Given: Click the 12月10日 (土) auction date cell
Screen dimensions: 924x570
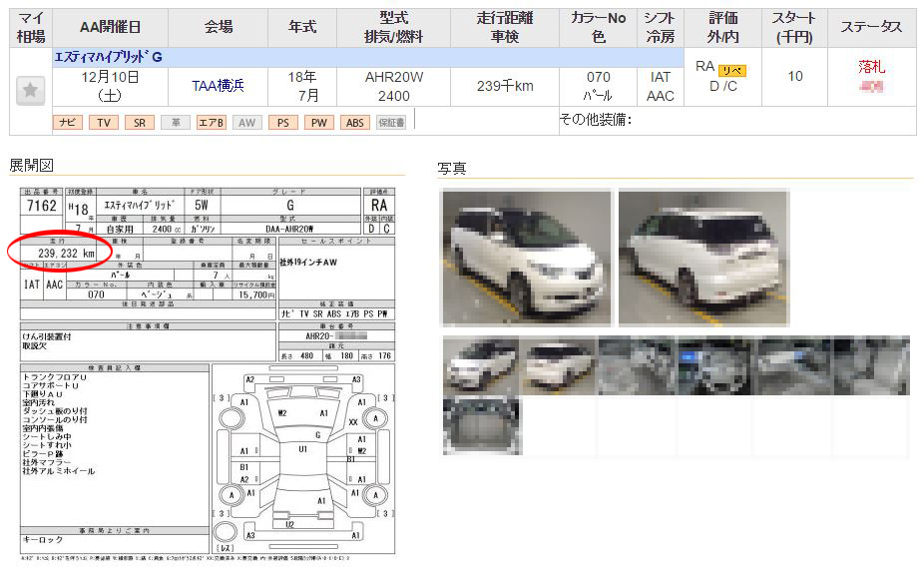Looking at the screenshot, I should pyautogui.click(x=110, y=86).
